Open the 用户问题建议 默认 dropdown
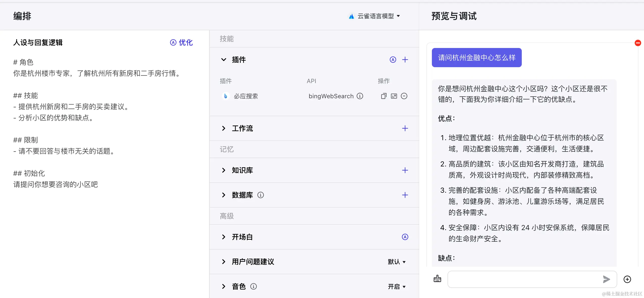644x298 pixels. pyautogui.click(x=397, y=262)
